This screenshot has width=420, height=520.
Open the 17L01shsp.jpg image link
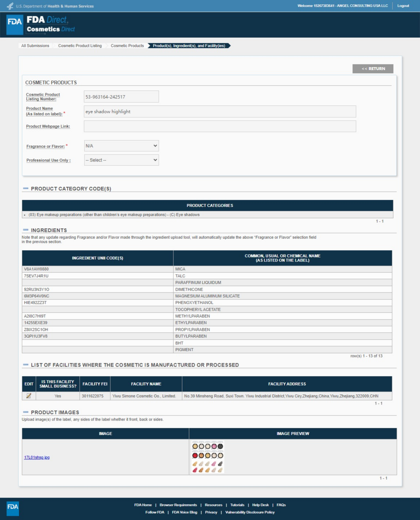tap(37, 457)
